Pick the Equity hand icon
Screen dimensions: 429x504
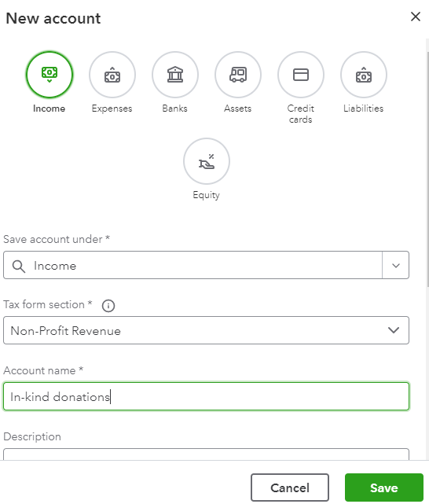pos(207,161)
